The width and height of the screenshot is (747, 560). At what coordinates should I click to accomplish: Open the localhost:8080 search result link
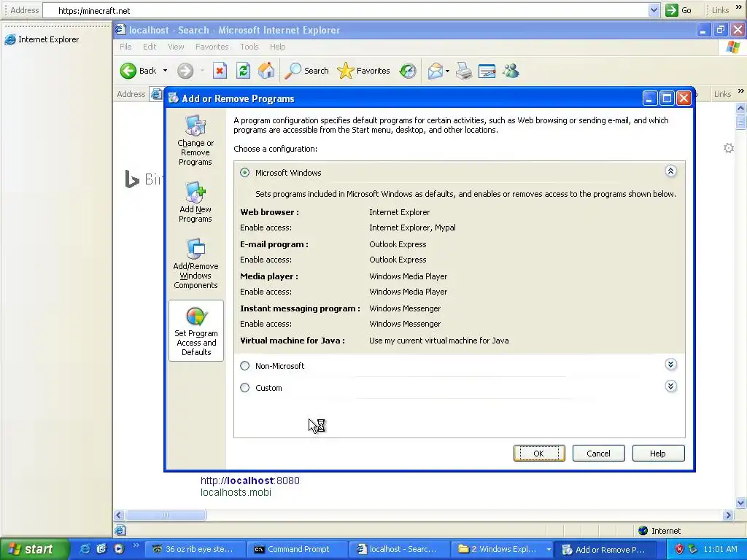[250, 481]
